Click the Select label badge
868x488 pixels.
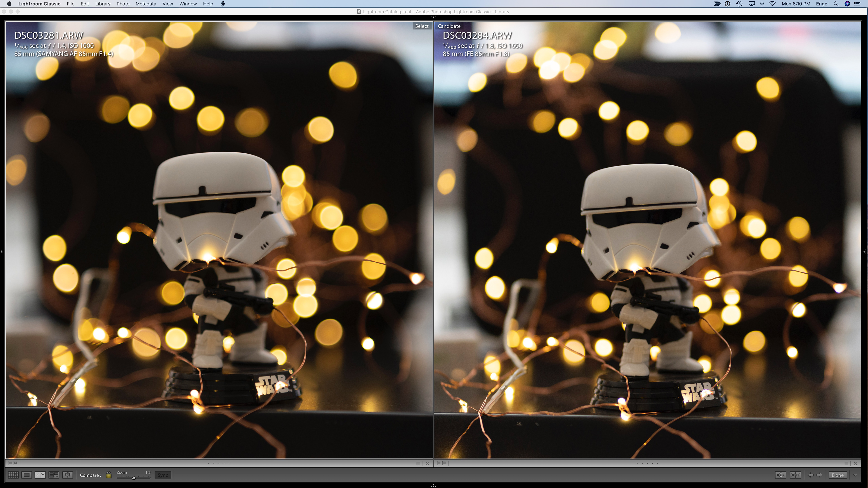(422, 26)
